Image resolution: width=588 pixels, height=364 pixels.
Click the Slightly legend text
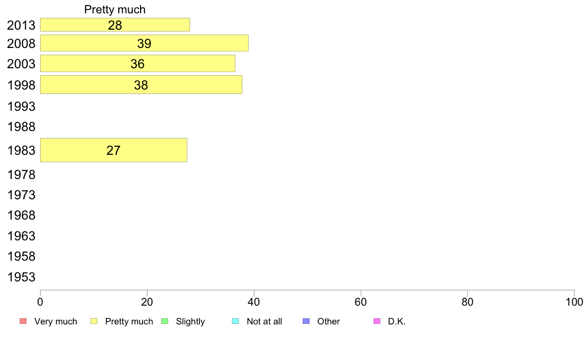tap(191, 321)
